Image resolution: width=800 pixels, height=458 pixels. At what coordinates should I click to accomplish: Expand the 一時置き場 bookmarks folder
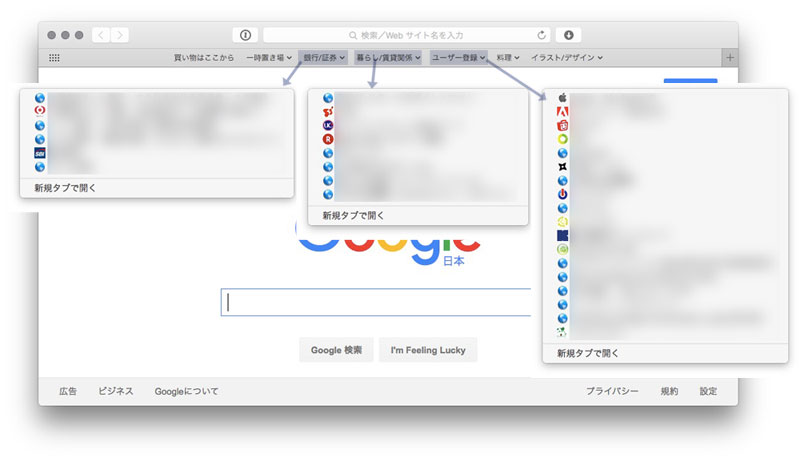point(269,58)
